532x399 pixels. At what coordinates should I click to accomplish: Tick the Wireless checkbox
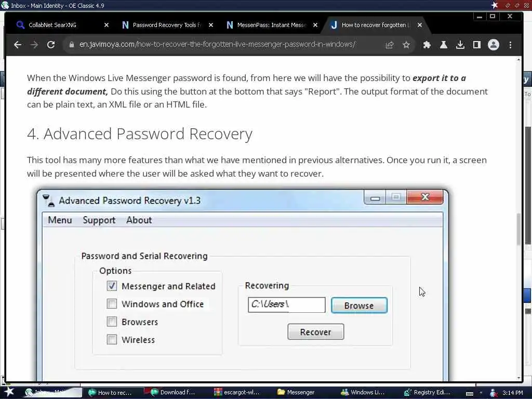pyautogui.click(x=112, y=339)
